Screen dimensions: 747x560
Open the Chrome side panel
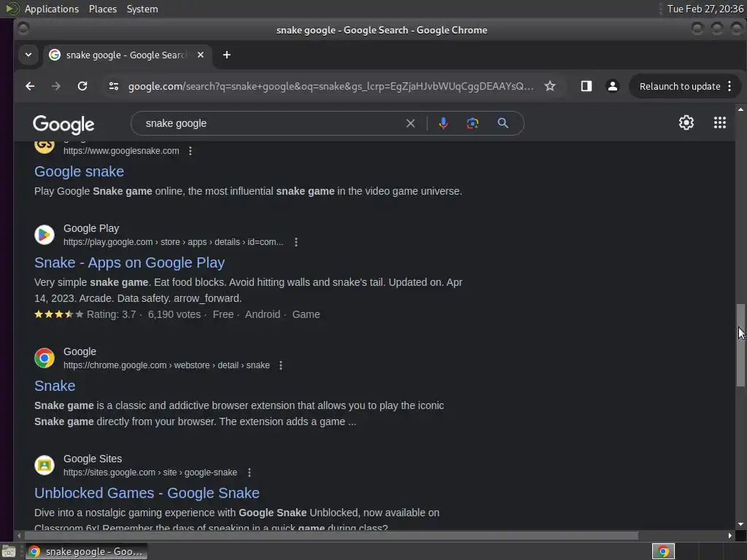pyautogui.click(x=586, y=86)
